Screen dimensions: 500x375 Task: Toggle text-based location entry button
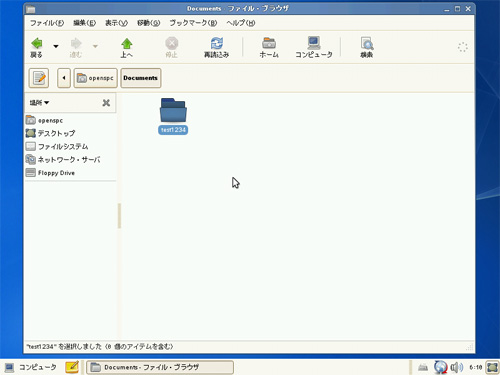click(x=39, y=78)
